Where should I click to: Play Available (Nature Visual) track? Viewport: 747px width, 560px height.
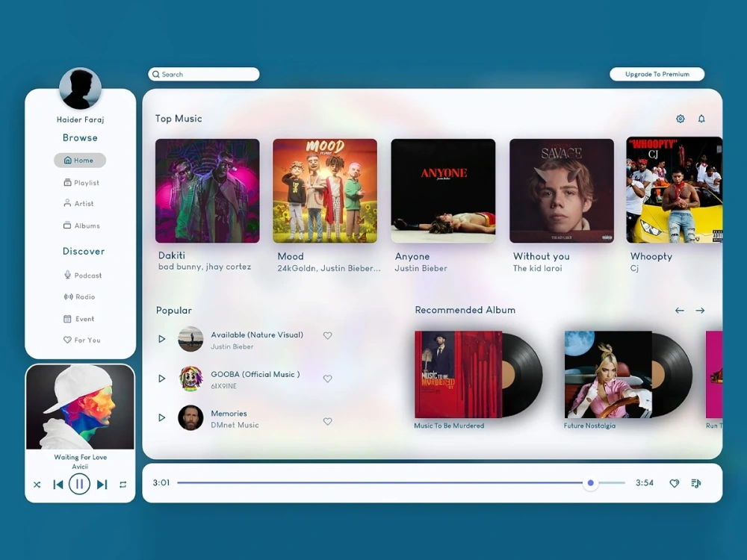(162, 339)
